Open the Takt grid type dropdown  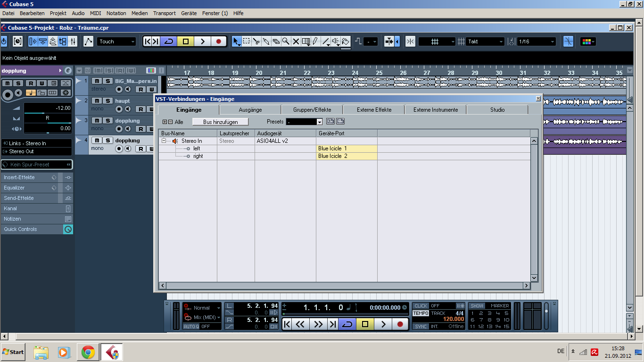(x=486, y=41)
